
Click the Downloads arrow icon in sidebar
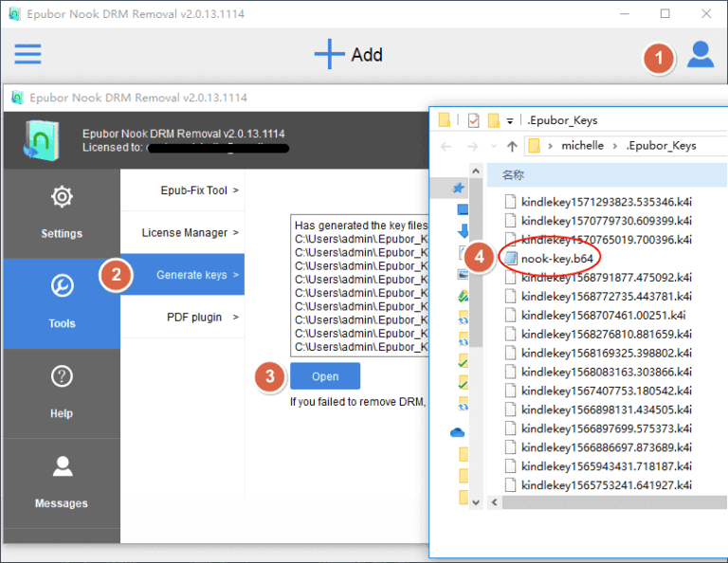click(x=463, y=230)
